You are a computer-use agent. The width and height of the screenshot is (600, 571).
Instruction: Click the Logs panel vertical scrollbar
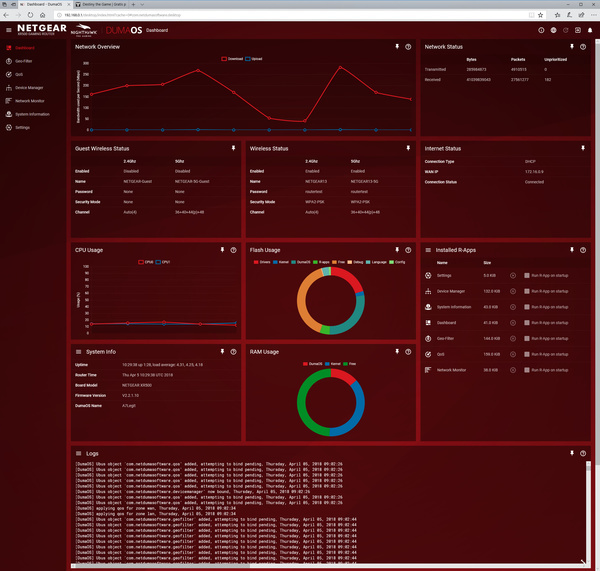588,512
